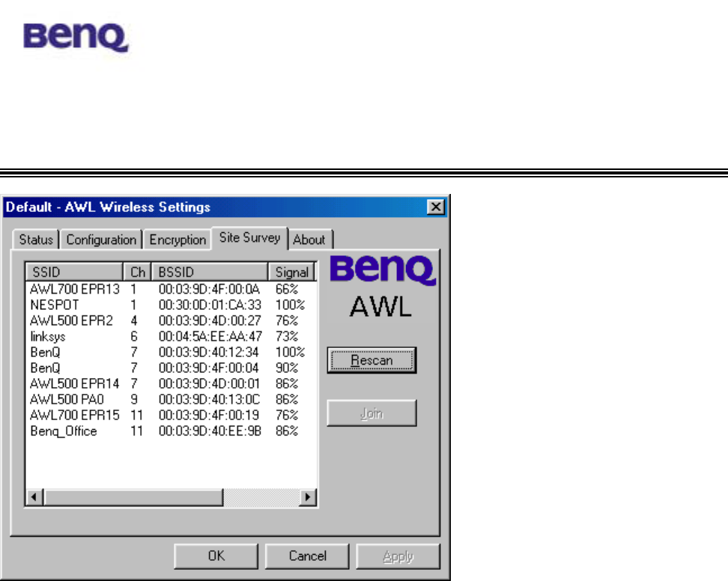Select the AWL700 EPR13 network
The width and height of the screenshot is (728, 581).
[171, 289]
